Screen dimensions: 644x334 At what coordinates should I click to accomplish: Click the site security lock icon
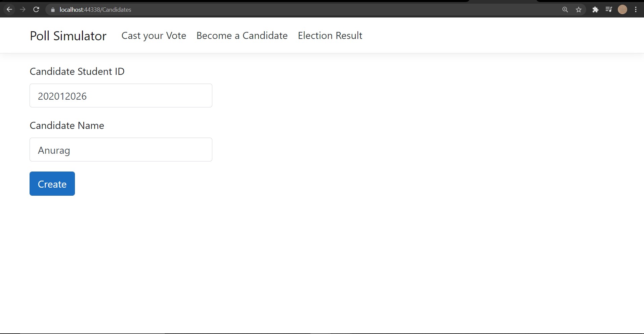pos(52,10)
